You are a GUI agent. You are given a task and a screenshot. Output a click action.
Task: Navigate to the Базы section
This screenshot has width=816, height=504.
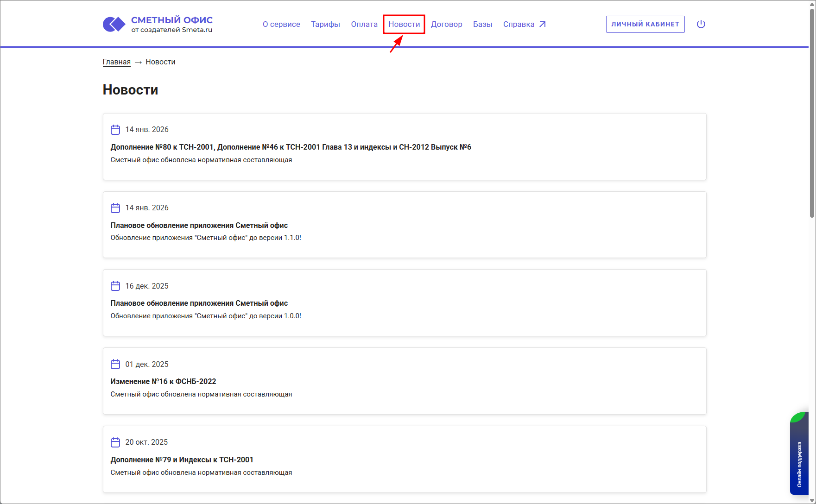tap(482, 24)
